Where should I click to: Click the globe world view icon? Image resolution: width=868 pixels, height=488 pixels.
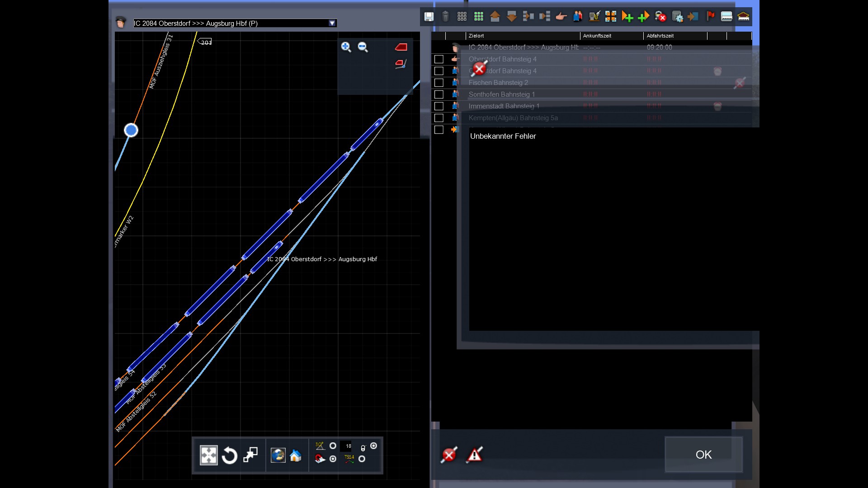click(x=278, y=455)
